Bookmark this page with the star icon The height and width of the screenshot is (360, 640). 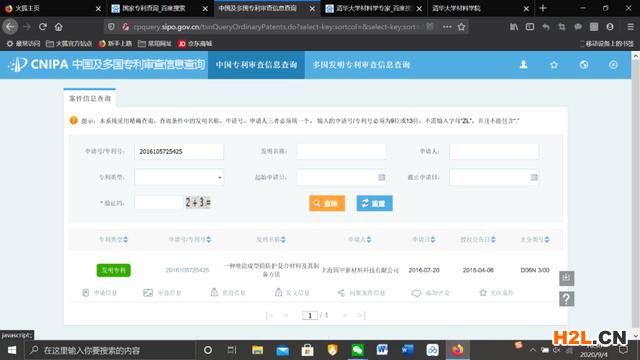click(x=461, y=27)
